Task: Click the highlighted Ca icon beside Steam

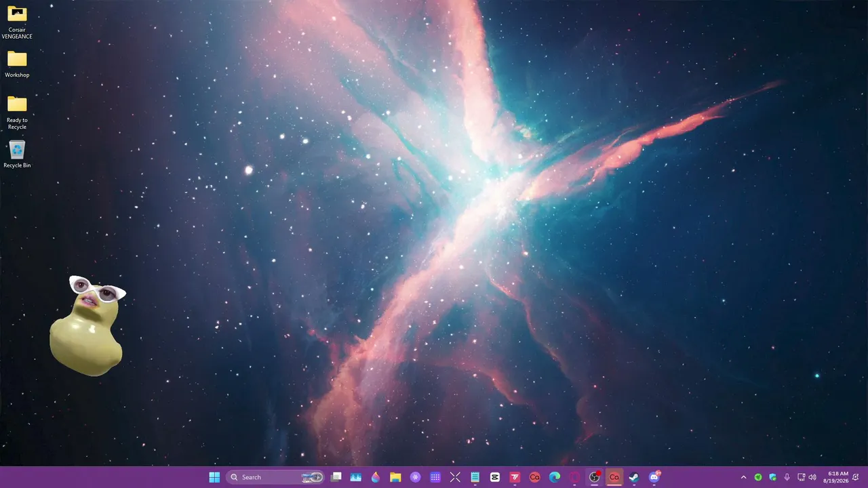Action: [614, 477]
